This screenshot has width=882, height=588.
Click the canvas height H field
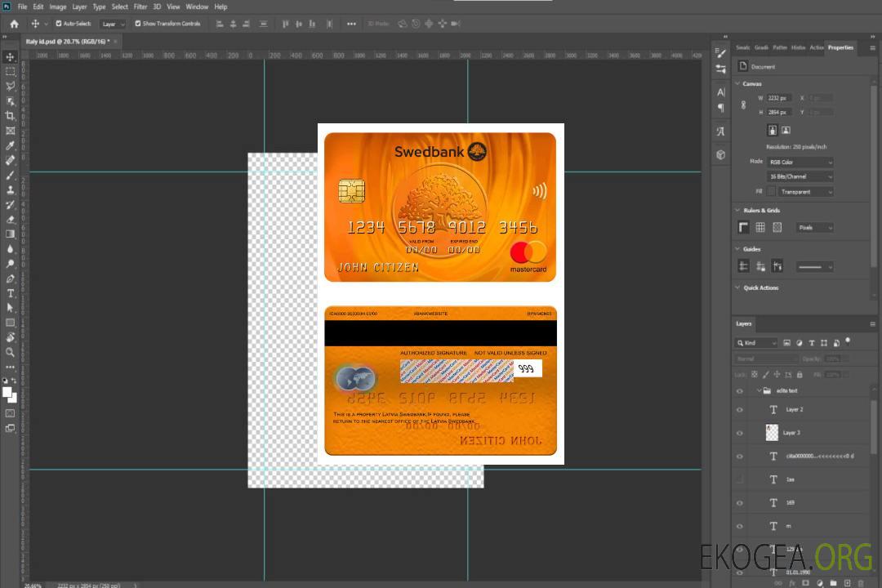coord(779,113)
